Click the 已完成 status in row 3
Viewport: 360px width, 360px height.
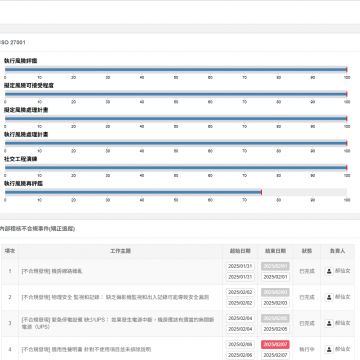point(307,323)
